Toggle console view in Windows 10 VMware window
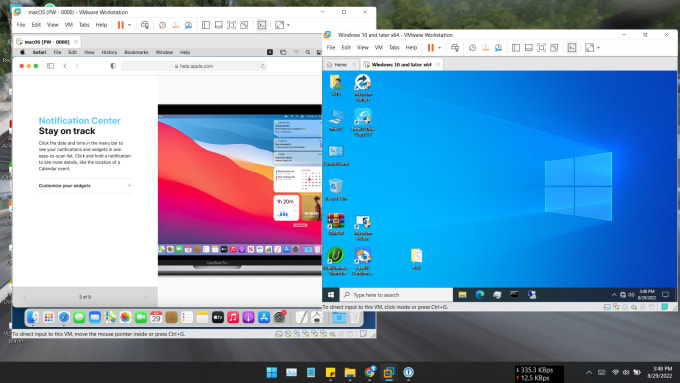Image resolution: width=680 pixels, height=383 pixels. [572, 48]
